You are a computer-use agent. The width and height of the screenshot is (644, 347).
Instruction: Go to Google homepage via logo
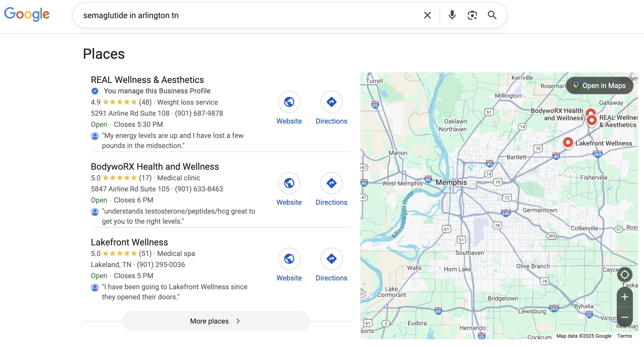coord(27,14)
